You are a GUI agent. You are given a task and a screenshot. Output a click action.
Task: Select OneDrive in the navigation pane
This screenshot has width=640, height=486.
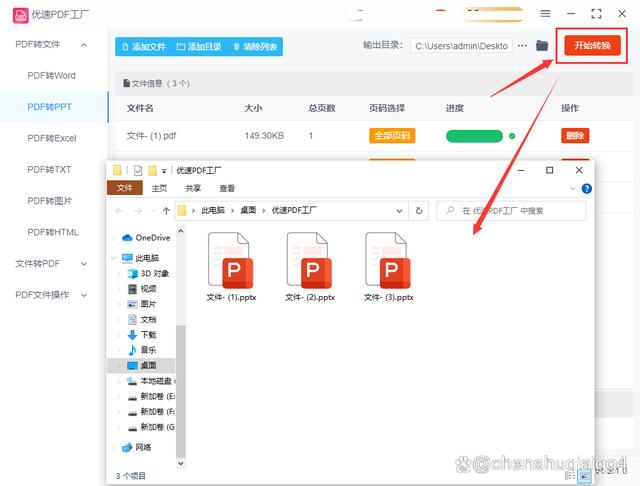[146, 237]
